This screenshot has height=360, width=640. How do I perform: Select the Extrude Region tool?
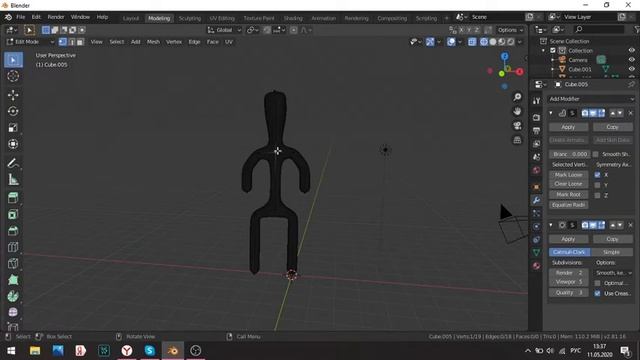click(x=13, y=198)
